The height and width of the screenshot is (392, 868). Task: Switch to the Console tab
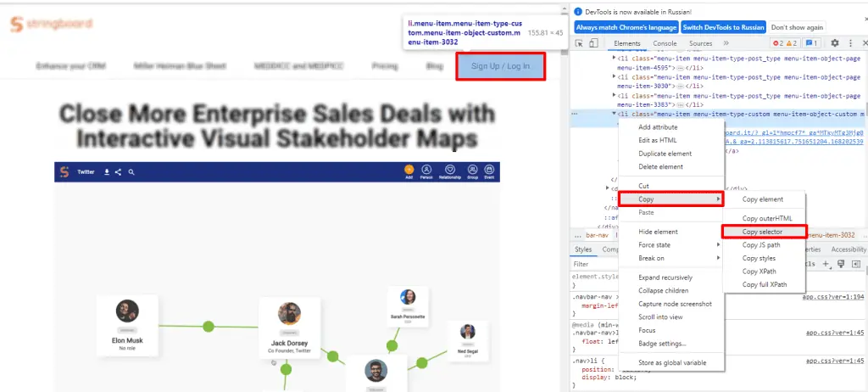[x=665, y=43]
